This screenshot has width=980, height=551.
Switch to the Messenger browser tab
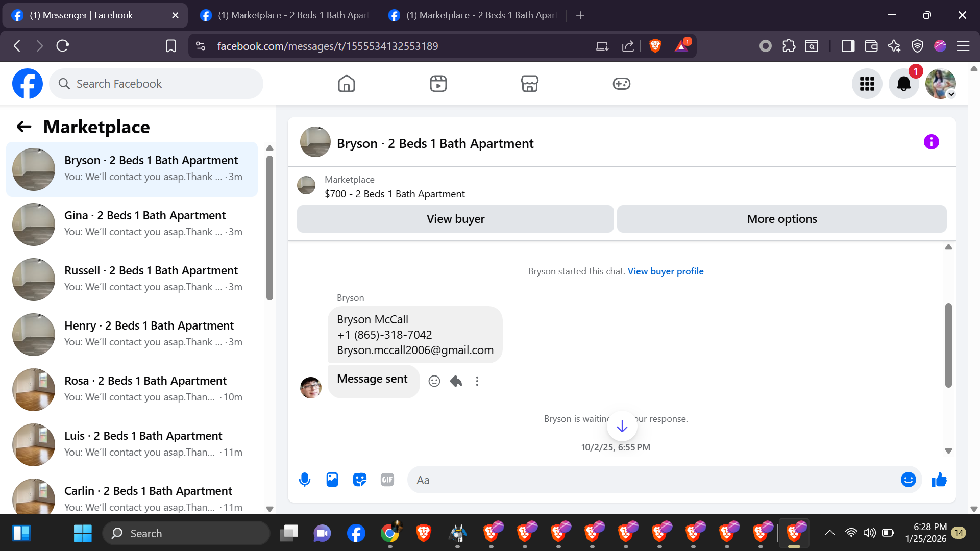95,15
